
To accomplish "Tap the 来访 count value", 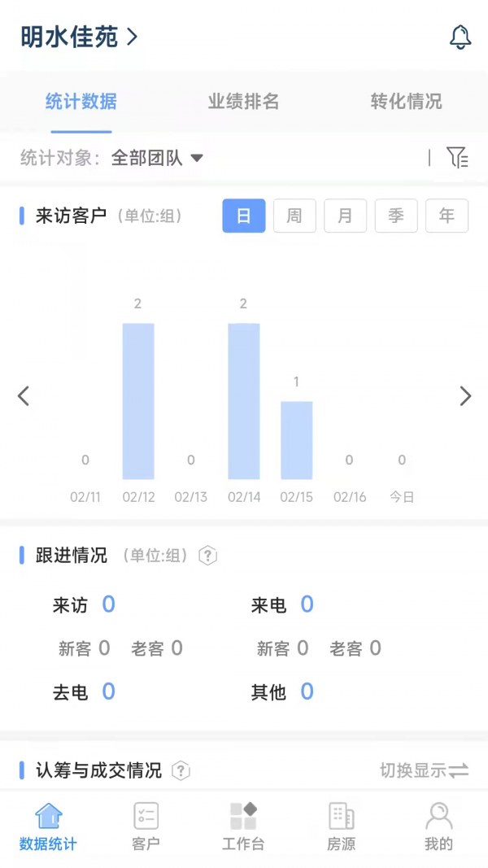I will click(108, 604).
